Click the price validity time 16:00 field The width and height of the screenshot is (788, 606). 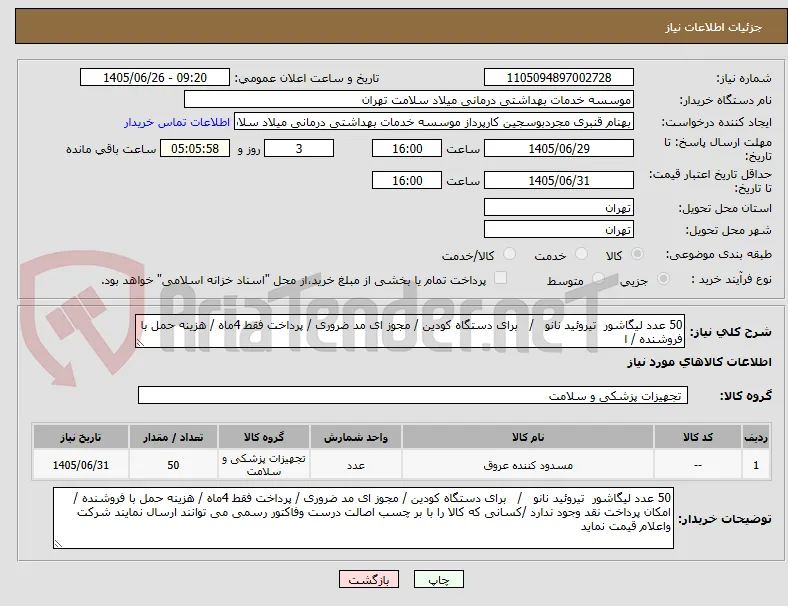tap(407, 180)
